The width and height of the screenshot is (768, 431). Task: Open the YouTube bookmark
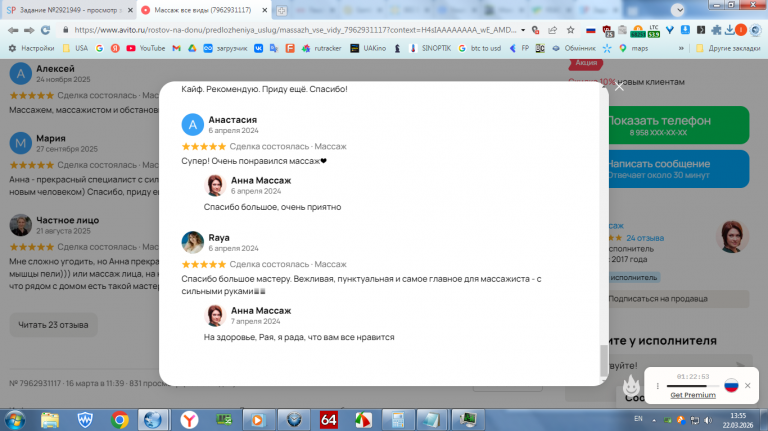tap(146, 48)
